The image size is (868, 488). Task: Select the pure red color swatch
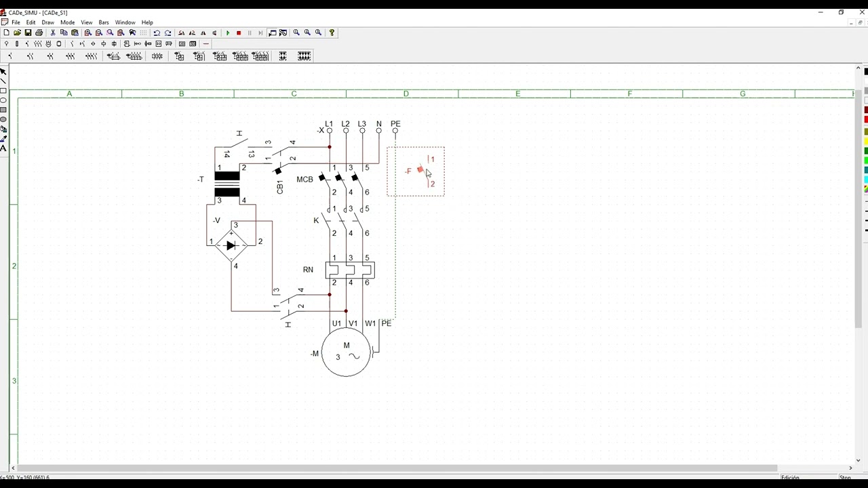pos(866,119)
